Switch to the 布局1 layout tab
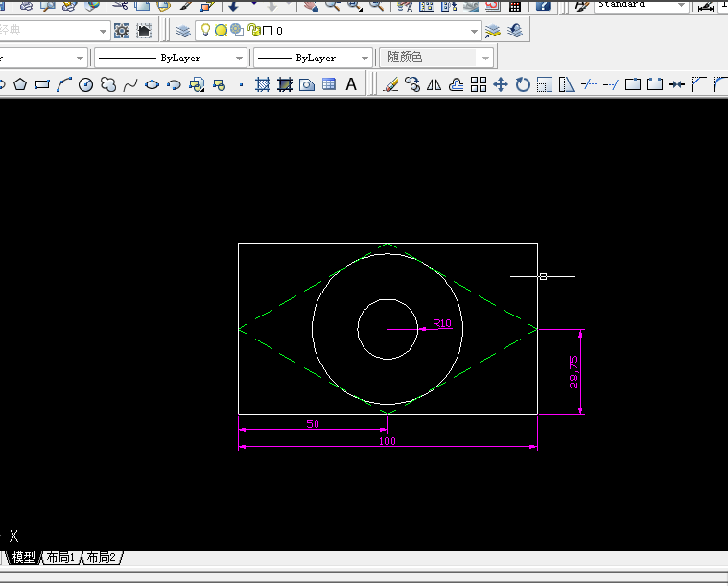The image size is (728, 586). click(x=60, y=557)
